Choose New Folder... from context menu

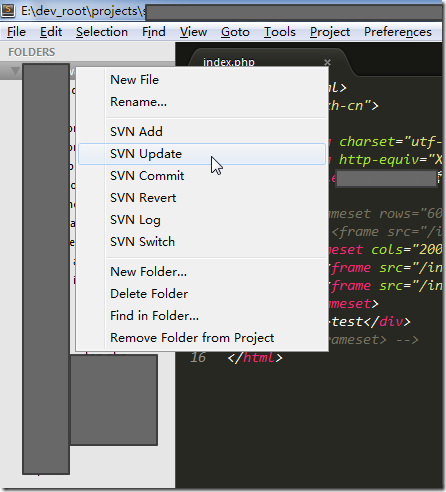tap(202, 272)
